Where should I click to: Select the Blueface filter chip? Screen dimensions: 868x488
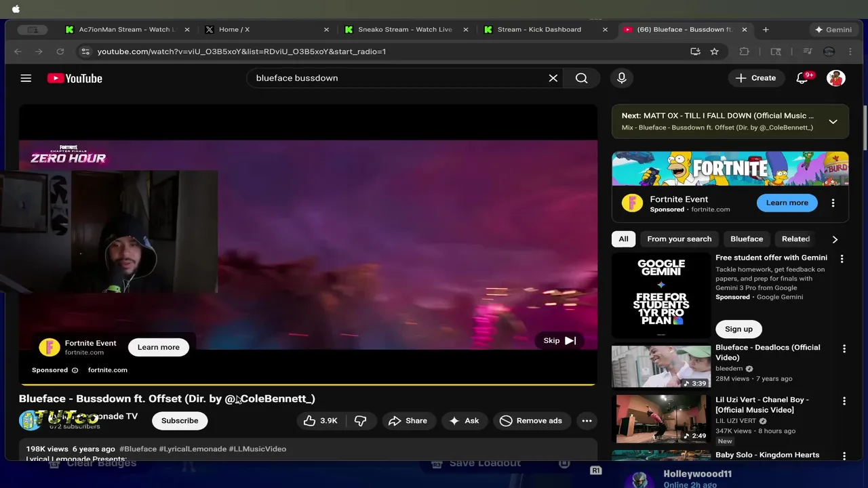(747, 239)
